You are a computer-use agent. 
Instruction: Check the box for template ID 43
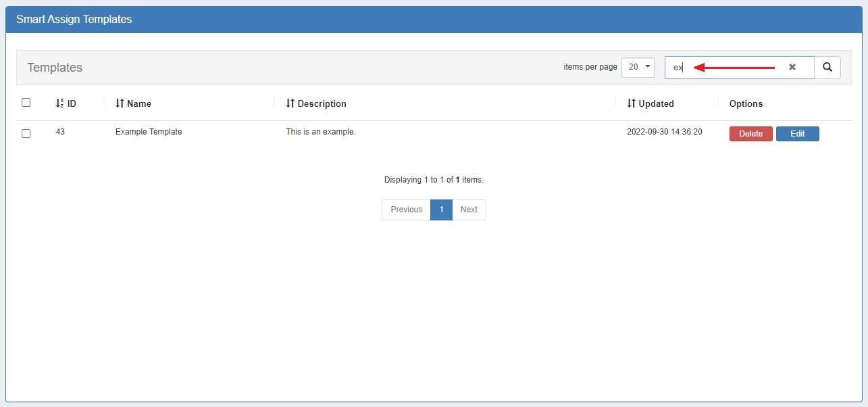[x=26, y=133]
